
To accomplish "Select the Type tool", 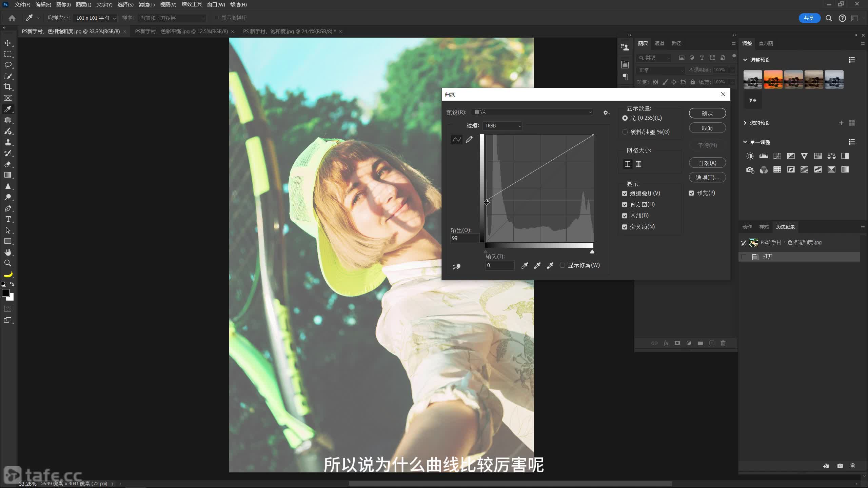I will click(8, 219).
